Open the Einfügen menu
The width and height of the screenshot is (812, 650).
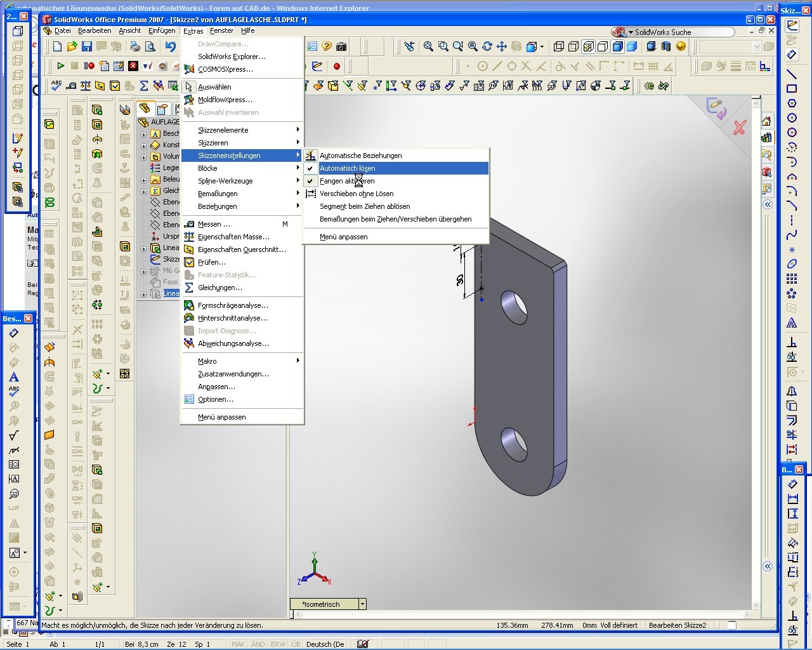(x=162, y=30)
